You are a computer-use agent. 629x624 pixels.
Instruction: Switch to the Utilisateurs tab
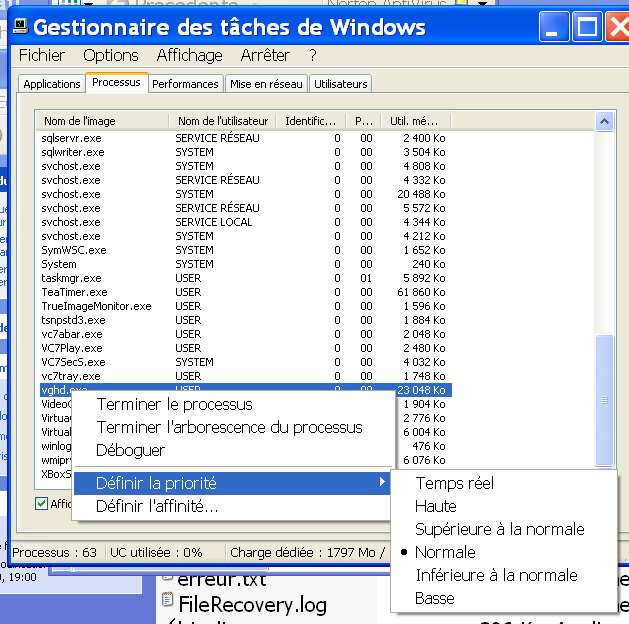pos(341,84)
